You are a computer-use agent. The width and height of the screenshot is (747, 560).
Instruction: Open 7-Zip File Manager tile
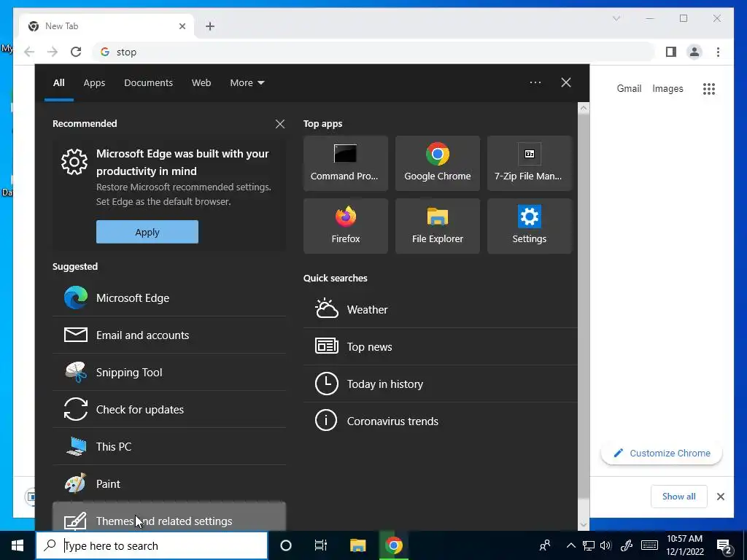(530, 163)
